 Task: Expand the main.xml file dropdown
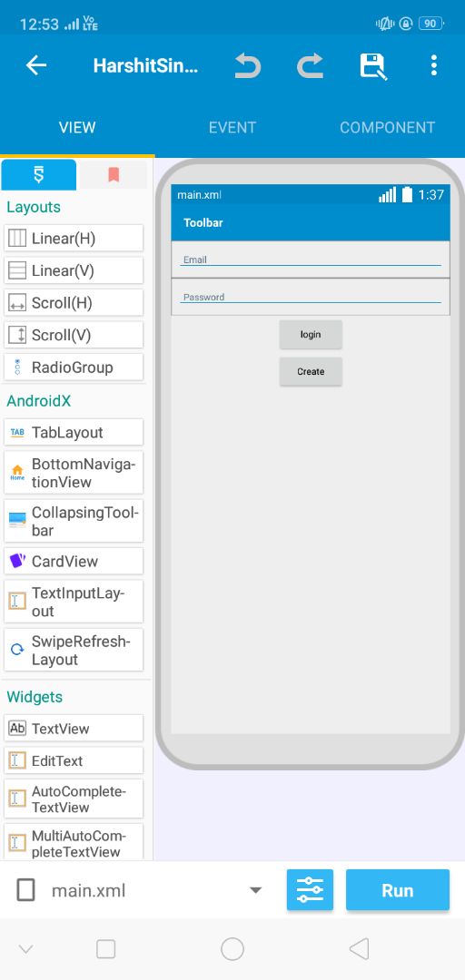(x=255, y=890)
